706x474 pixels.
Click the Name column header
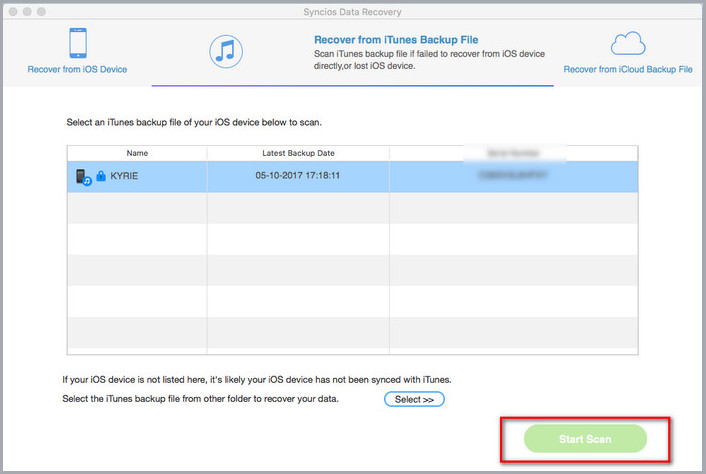(137, 153)
